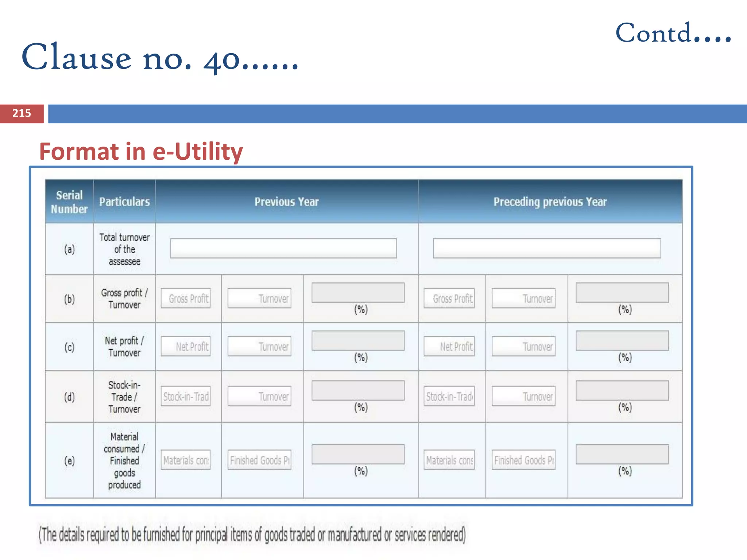Viewport: 747px width, 560px height.
Task: Click the footnote about principal items of goods
Action: [252, 534]
